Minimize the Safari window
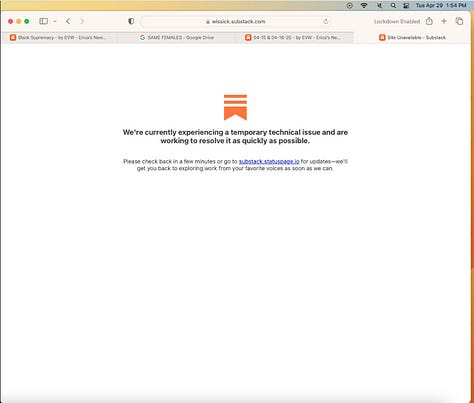This screenshot has width=474, height=403. pos(19,21)
